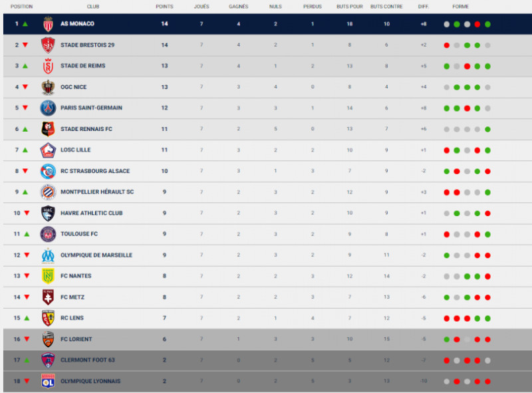
Task: Click AS Monaco's 18 goals-for value
Action: [x=350, y=24]
